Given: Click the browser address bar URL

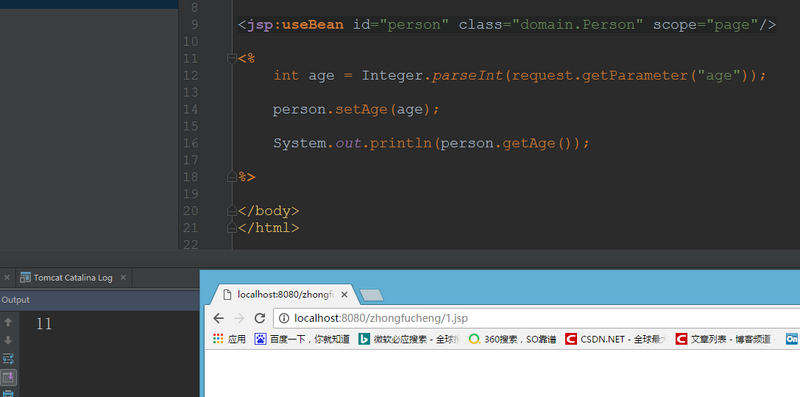Looking at the screenshot, I should coord(381,318).
